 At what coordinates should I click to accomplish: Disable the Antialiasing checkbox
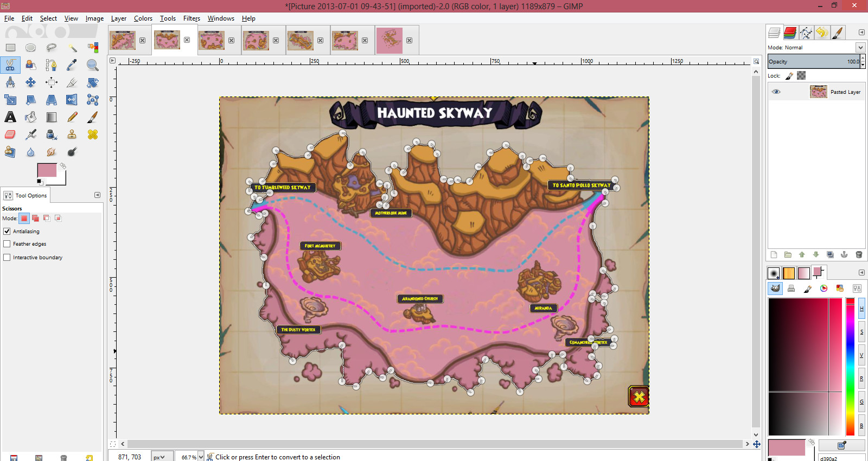[x=7, y=231]
